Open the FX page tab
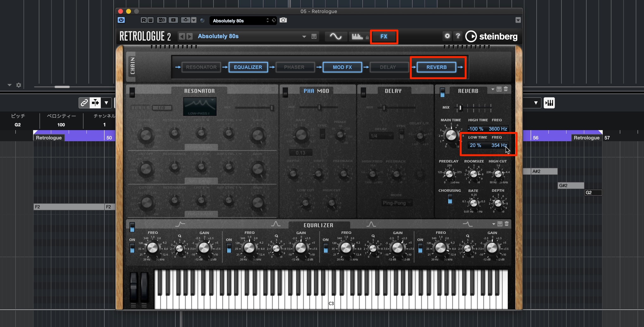 384,36
